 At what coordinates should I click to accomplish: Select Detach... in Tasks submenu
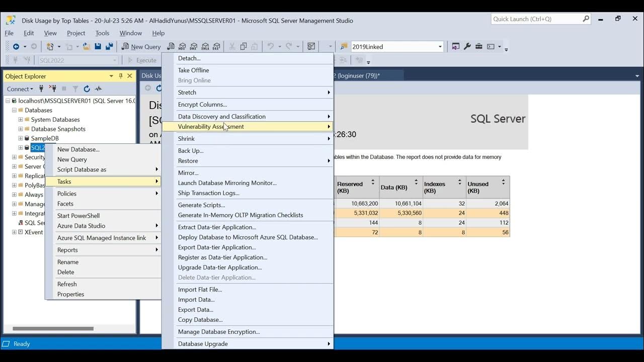[x=248, y=58]
